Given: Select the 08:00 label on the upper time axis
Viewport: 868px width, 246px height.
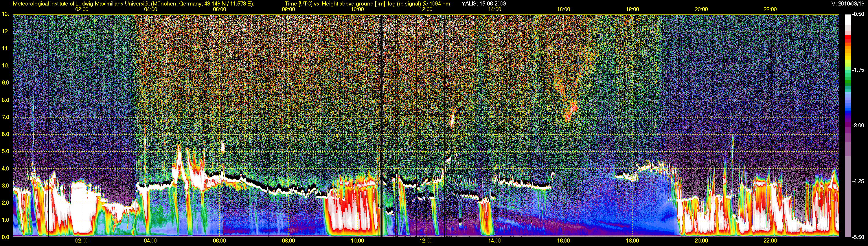Looking at the screenshot, I should pos(288,10).
